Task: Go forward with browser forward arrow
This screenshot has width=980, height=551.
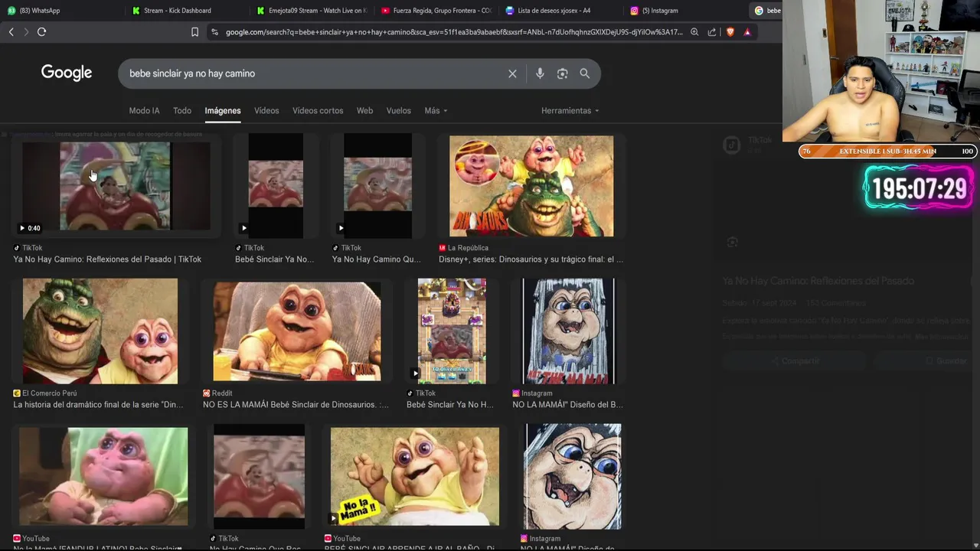Action: (x=26, y=32)
